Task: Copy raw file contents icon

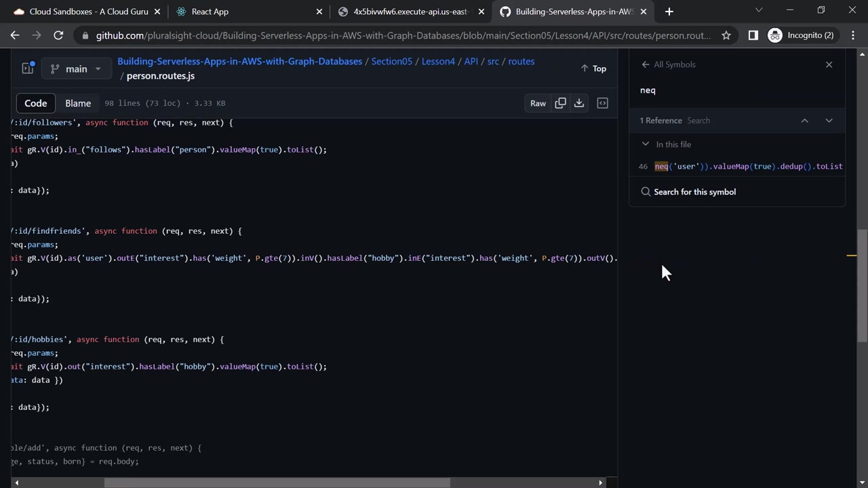Action: (x=560, y=103)
